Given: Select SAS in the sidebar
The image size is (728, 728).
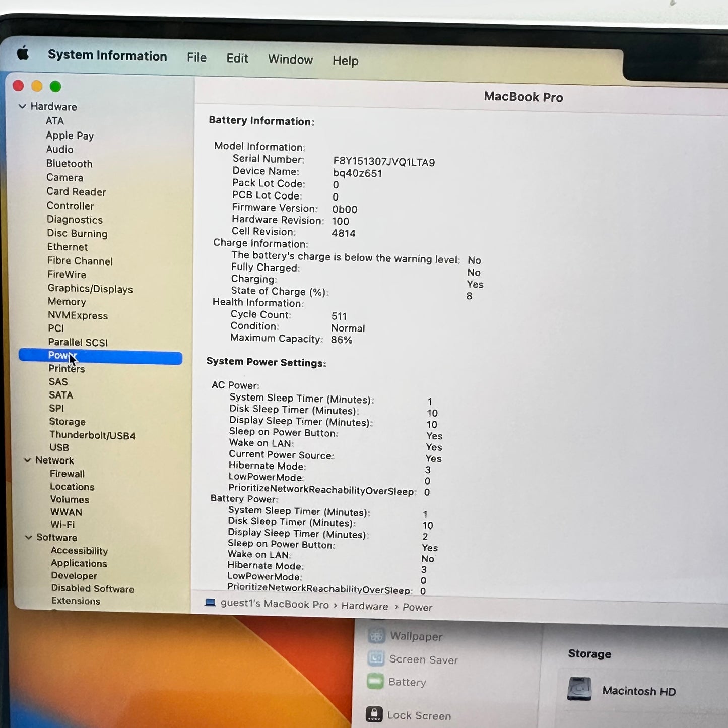Looking at the screenshot, I should point(58,382).
